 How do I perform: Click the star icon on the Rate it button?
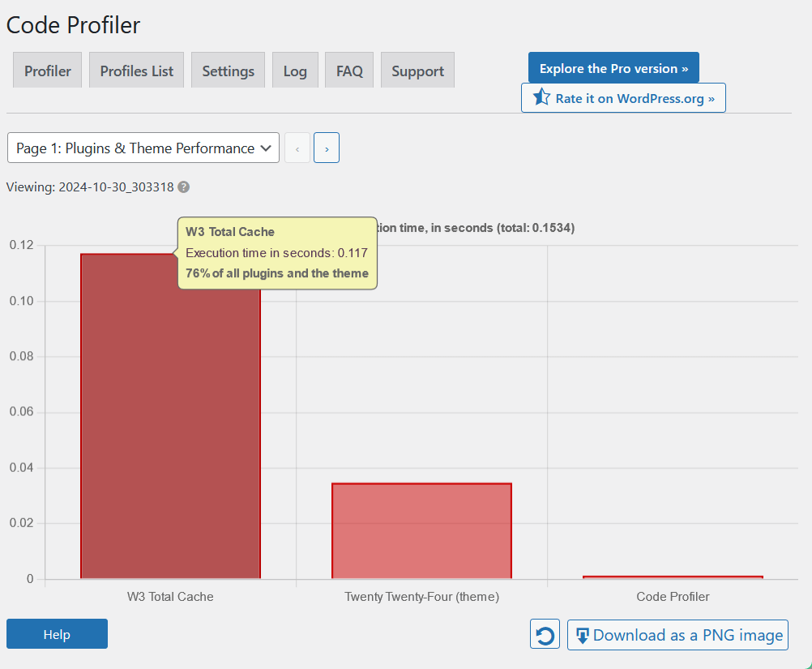point(541,97)
